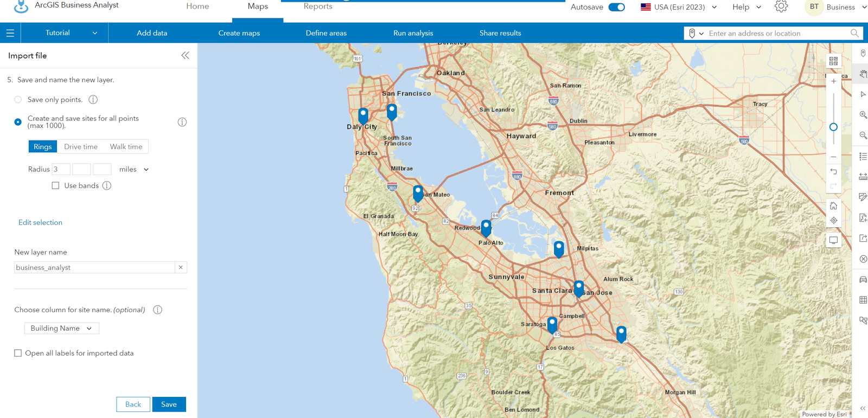Screen dimensions: 868x418
Task: Open the settings gear icon
Action: coord(781,7)
